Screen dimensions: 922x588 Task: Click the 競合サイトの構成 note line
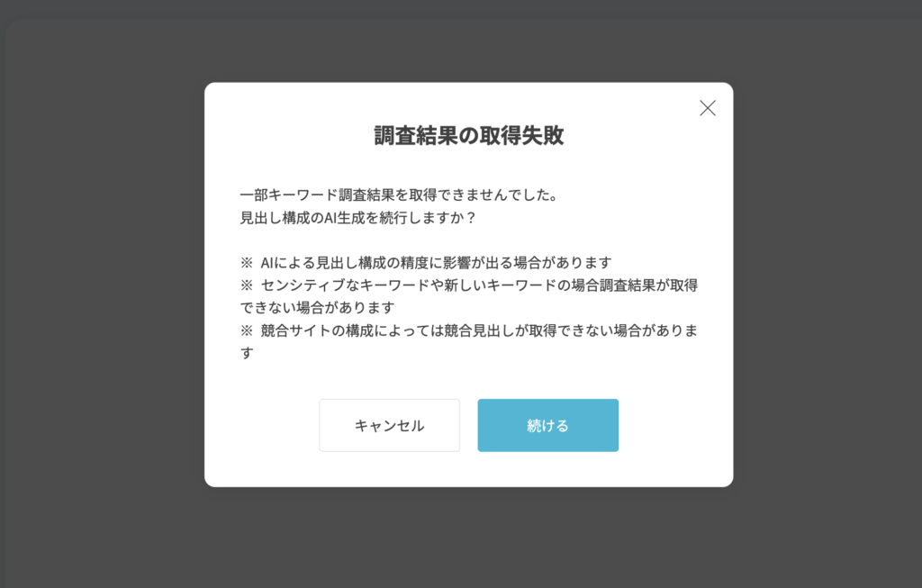pyautogui.click(x=468, y=341)
